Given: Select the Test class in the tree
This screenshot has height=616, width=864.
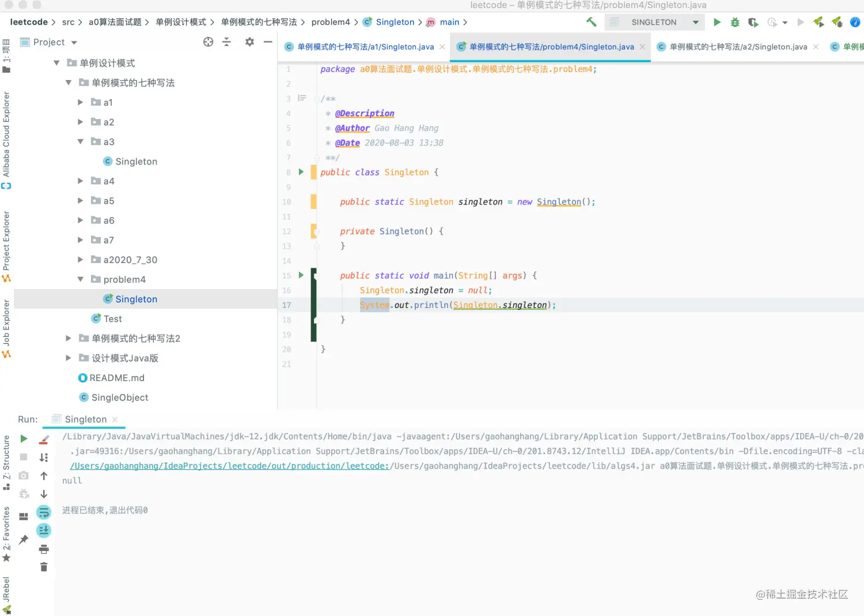Looking at the screenshot, I should click(x=107, y=318).
